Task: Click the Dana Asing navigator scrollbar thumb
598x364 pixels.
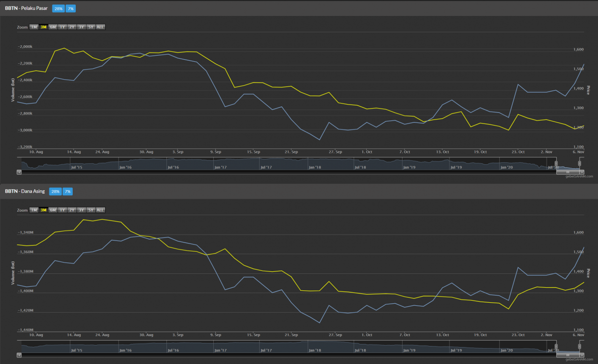Action: 567,355
